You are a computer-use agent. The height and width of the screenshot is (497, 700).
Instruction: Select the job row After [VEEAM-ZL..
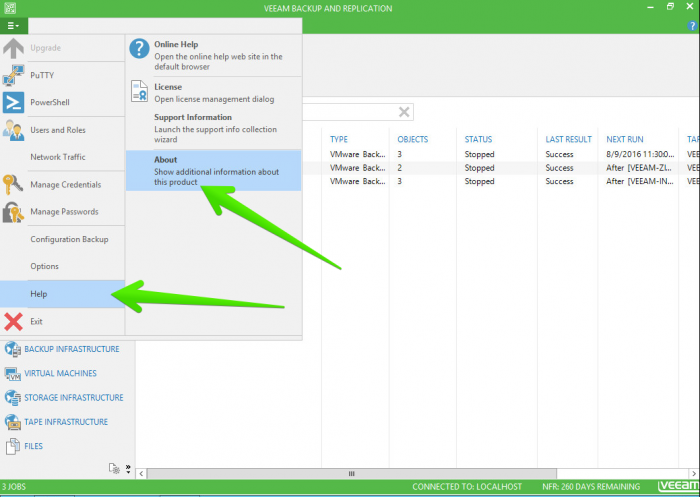click(501, 168)
